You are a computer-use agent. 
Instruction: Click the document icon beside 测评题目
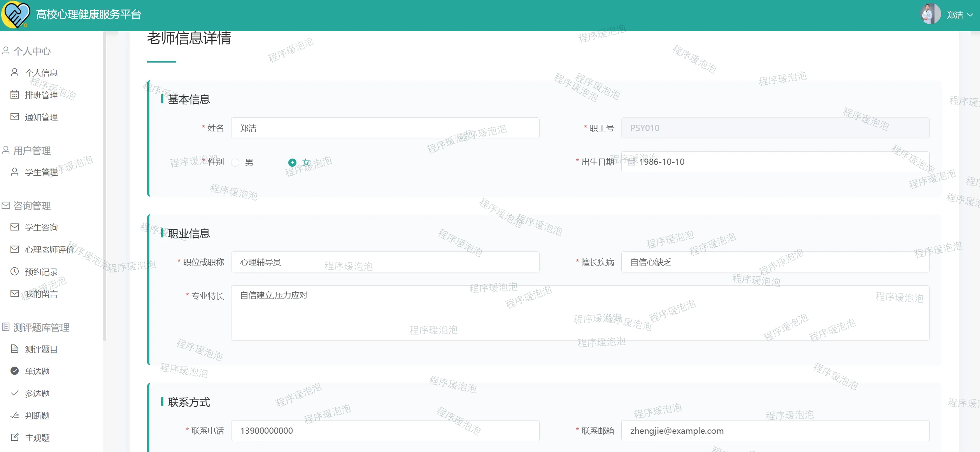pos(14,349)
